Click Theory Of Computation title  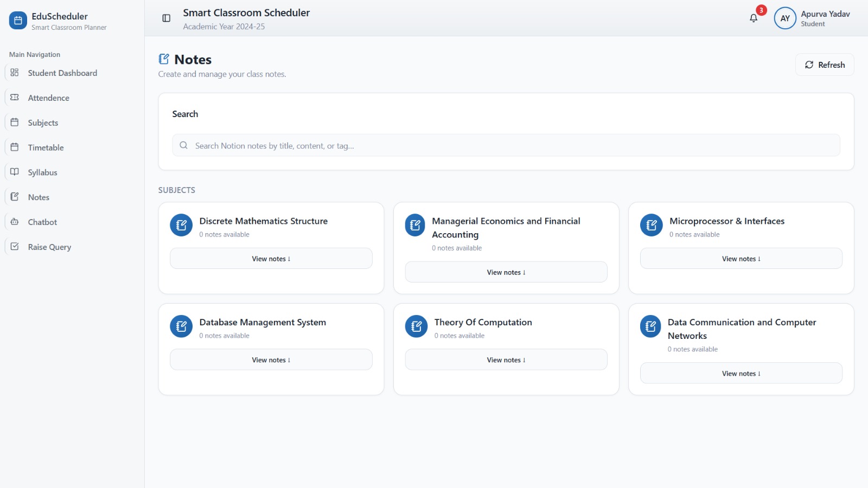point(483,322)
